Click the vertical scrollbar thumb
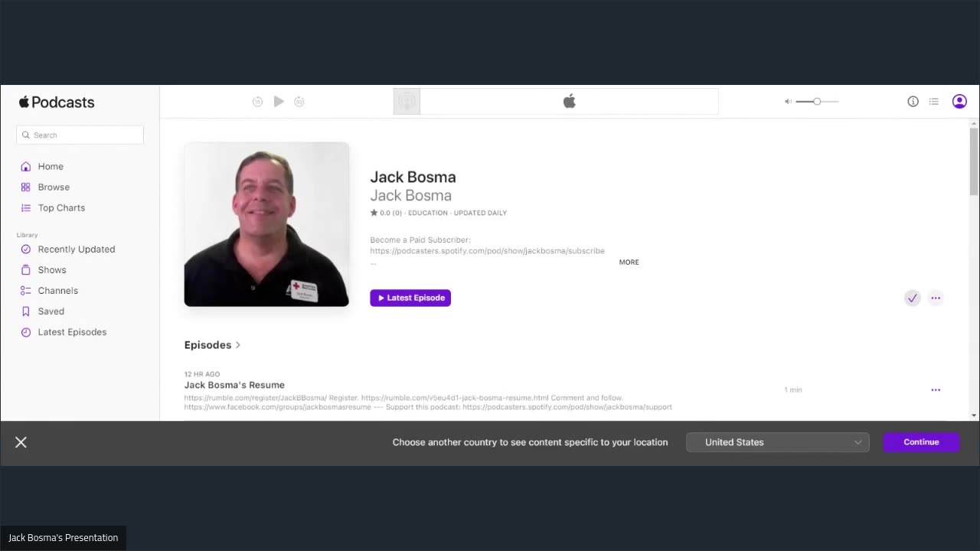The width and height of the screenshot is (980, 551). coord(974,161)
